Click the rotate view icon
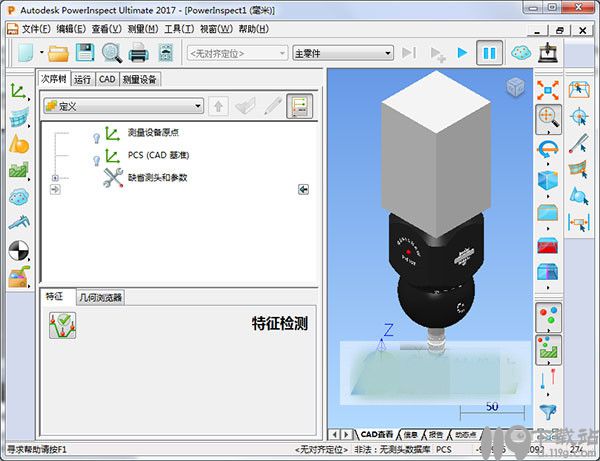This screenshot has width=600, height=461. 548,150
